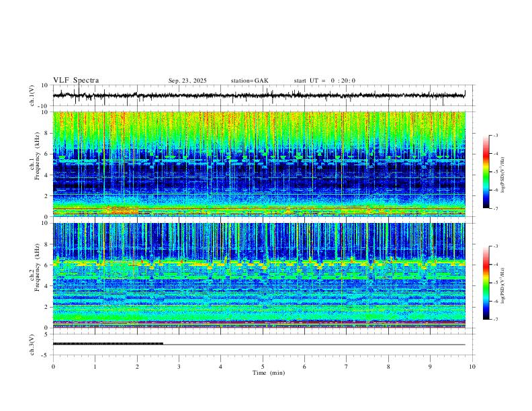Click time axis tick label "6"
Screen dimensions: 532x411
click(304, 367)
